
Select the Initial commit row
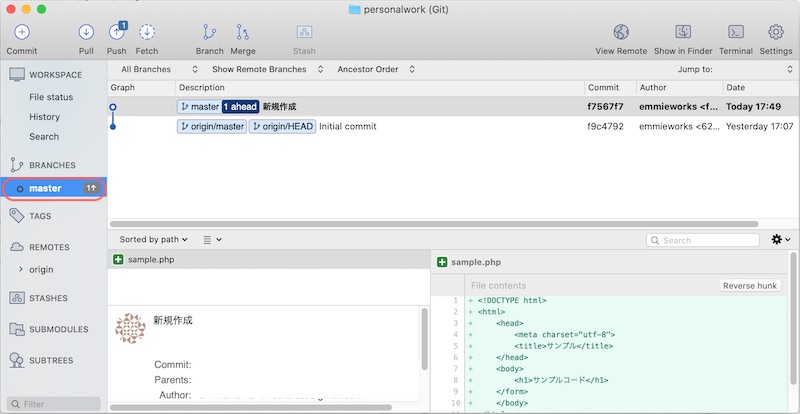click(x=454, y=126)
